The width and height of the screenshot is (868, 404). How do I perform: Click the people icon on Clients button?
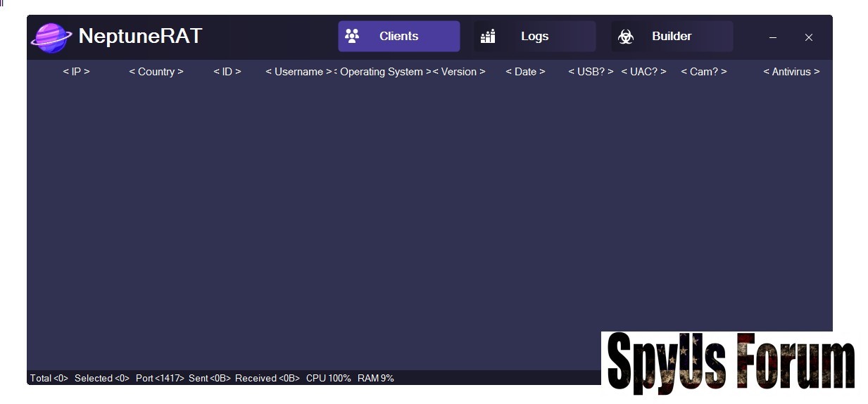[x=352, y=36]
